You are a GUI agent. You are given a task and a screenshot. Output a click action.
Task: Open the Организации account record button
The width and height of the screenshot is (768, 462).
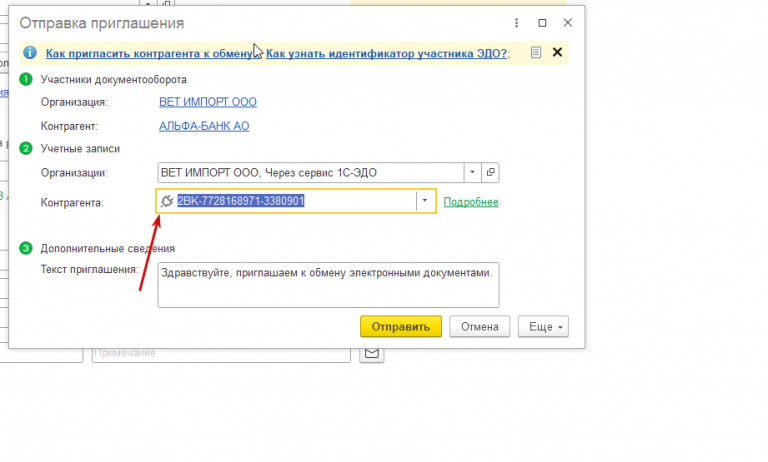coord(490,172)
